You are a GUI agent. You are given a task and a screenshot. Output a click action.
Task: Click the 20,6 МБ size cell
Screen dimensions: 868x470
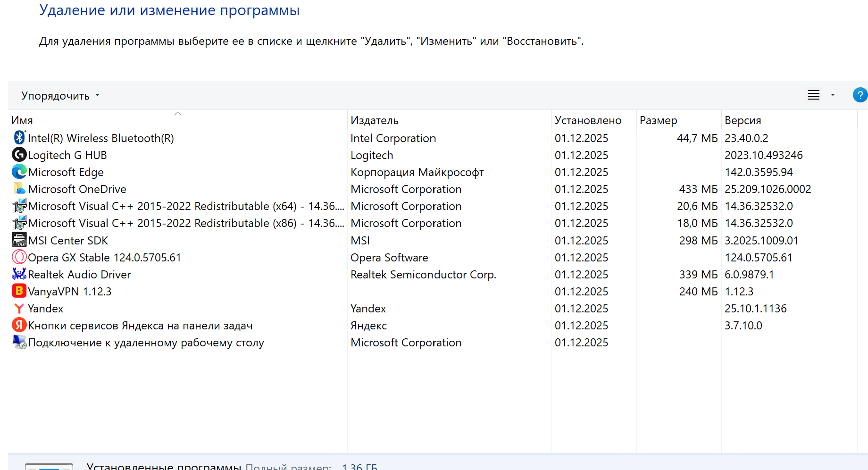pos(697,206)
